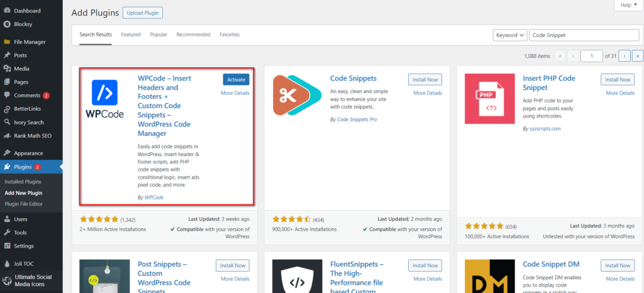The width and height of the screenshot is (644, 293).
Task: Open Installed Plugins submenu item
Action: pos(23,181)
